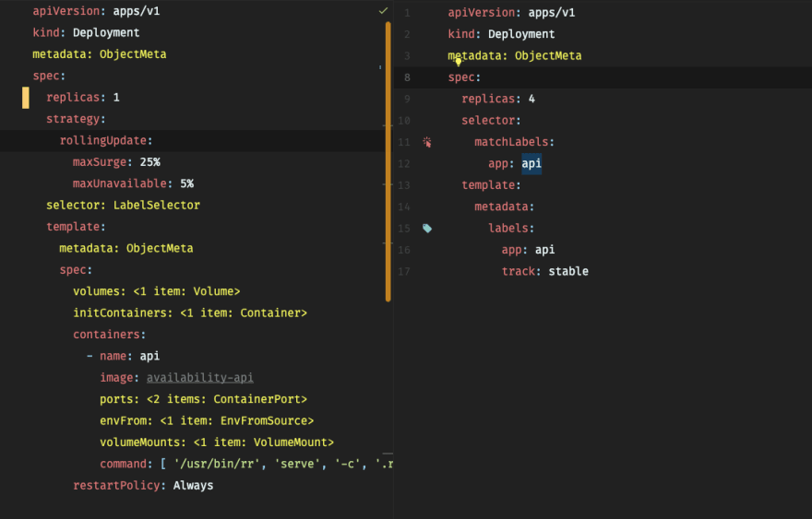The width and height of the screenshot is (812, 519).
Task: Expand the folded LabelSelector placeholder
Action: pyautogui.click(x=156, y=205)
